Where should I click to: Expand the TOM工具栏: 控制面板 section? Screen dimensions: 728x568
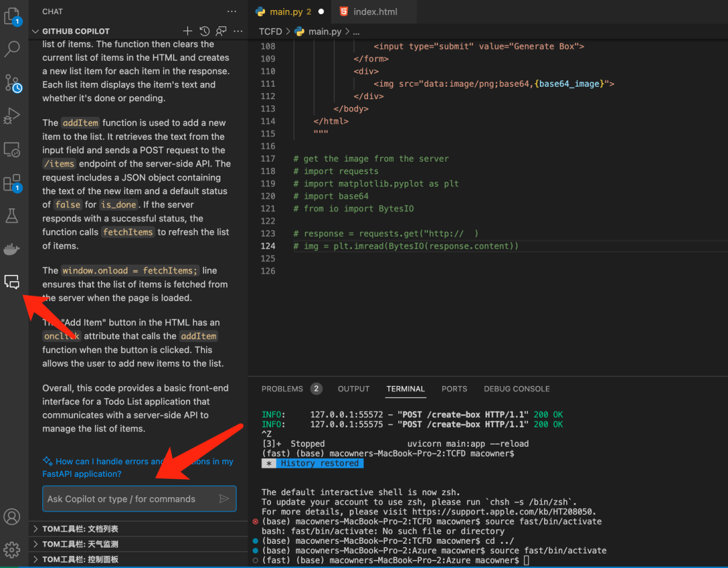(x=138, y=559)
